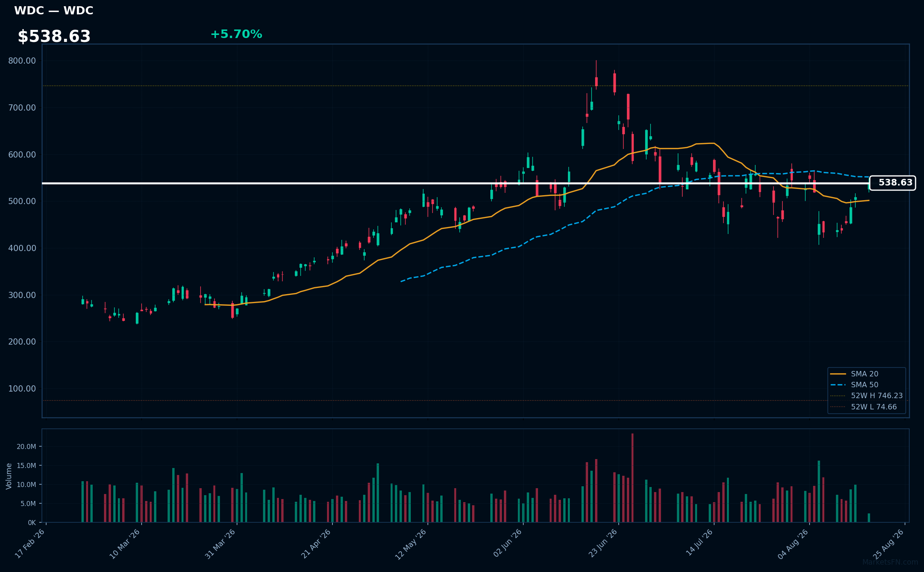This screenshot has height=572, width=924.
Task: Click the candlestick with wick reaching 800
Action: coord(596,75)
